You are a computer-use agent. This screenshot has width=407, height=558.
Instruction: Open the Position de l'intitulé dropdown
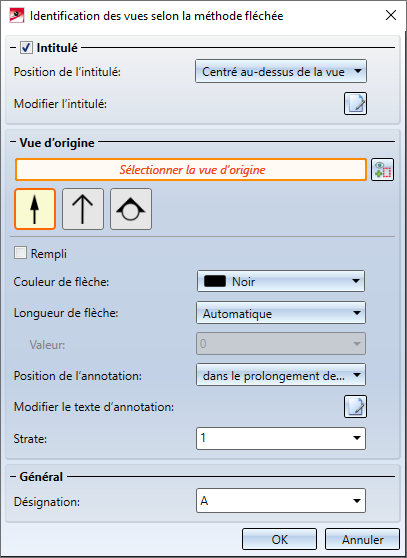[x=281, y=72]
